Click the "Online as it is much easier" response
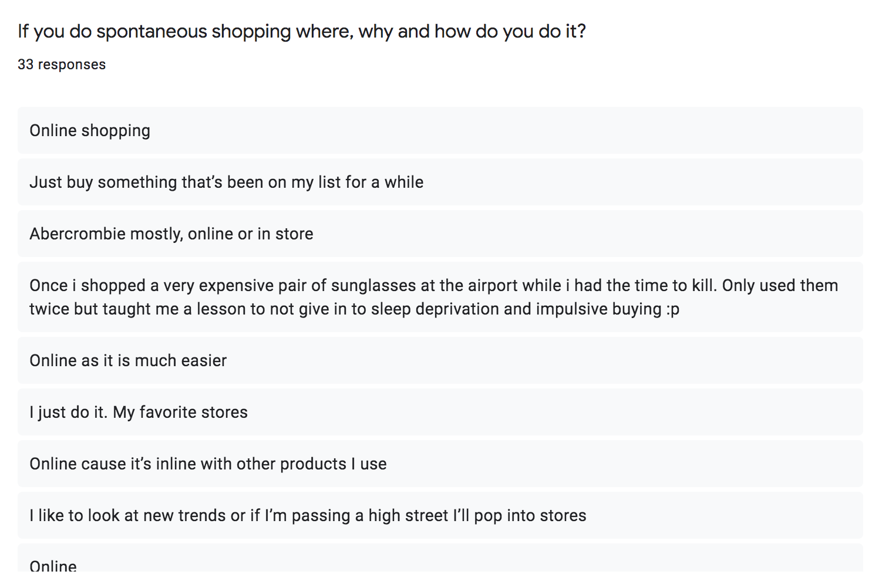This screenshot has width=882, height=588. coord(440,360)
